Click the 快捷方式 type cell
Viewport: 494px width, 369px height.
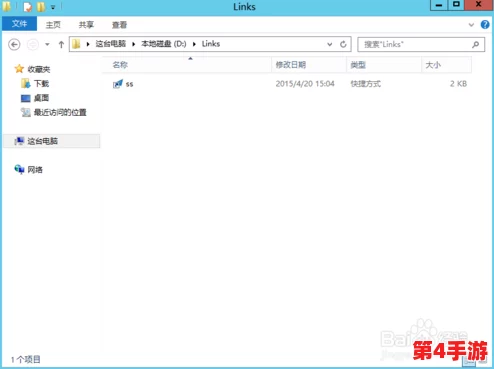[x=365, y=84]
